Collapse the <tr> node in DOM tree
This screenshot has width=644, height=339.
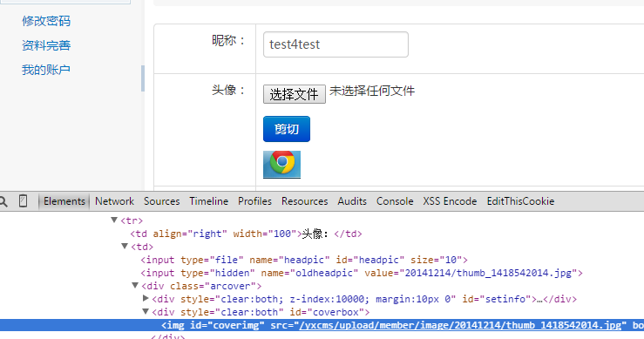(x=114, y=220)
